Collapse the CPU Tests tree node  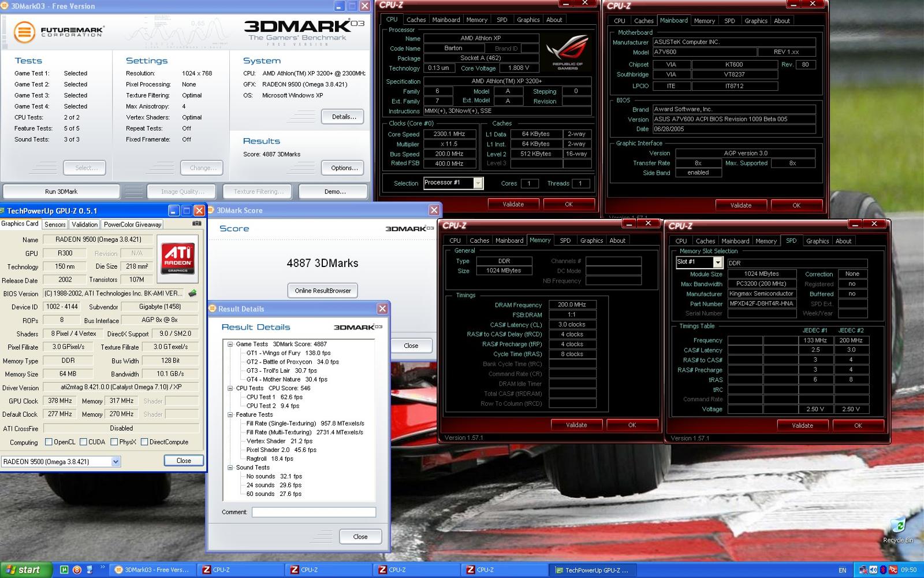pyautogui.click(x=230, y=388)
